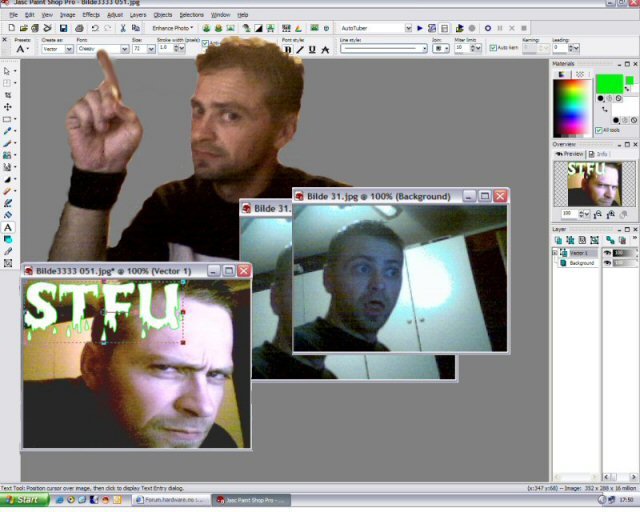
Task: Run the selected script with the play icon
Action: (420, 28)
